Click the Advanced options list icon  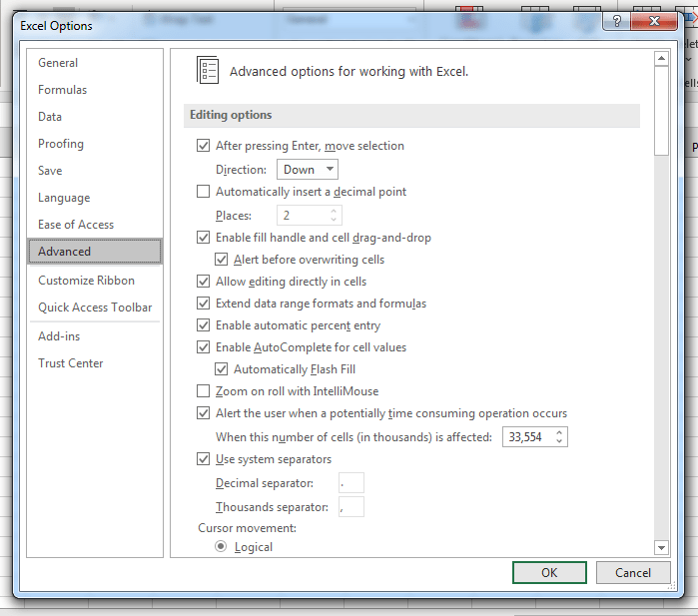[x=208, y=70]
